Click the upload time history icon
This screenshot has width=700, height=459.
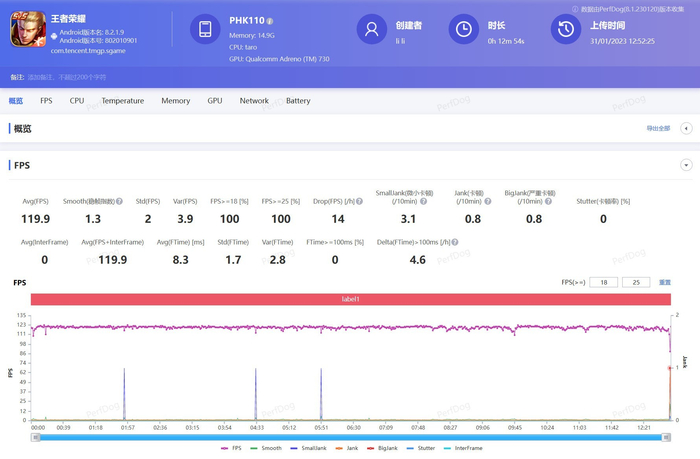tap(566, 30)
